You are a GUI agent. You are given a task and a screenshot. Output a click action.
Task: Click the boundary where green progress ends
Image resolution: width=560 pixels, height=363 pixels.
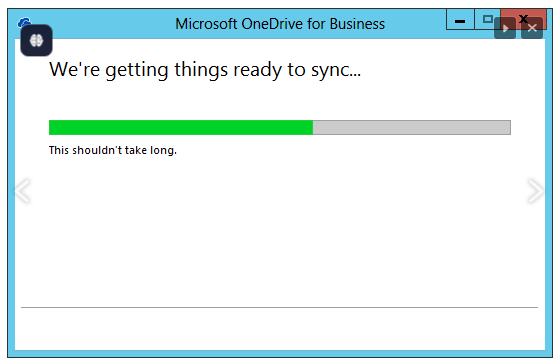313,128
